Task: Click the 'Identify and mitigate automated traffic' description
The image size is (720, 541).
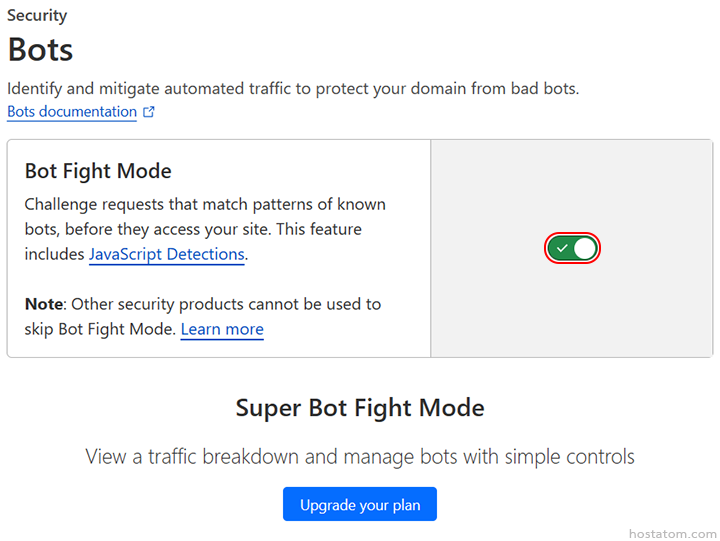Action: [x=293, y=88]
